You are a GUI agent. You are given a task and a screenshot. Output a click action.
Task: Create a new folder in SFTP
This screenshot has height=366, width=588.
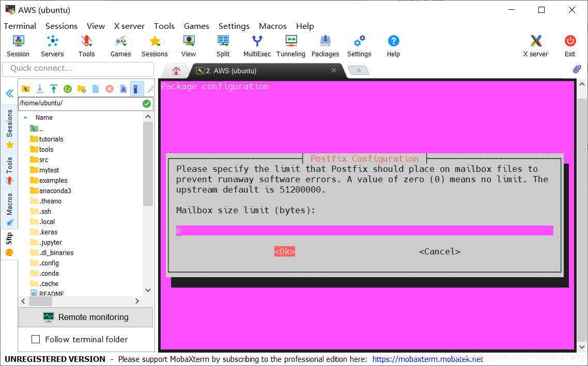coord(81,89)
